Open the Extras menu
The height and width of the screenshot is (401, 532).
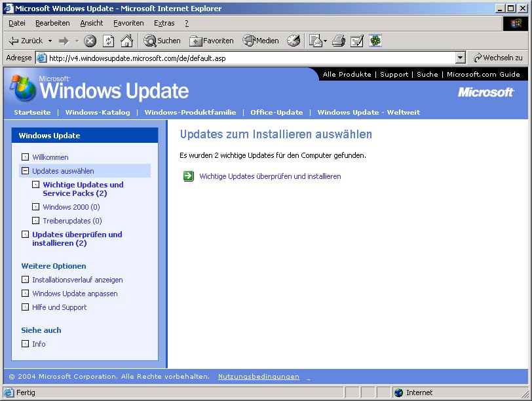click(164, 23)
